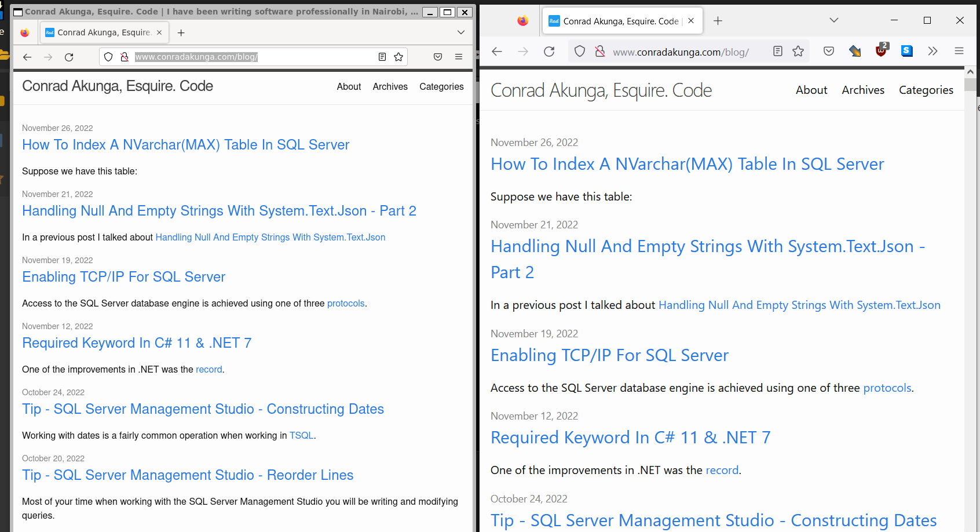This screenshot has width=980, height=532.
Task: Reload the page in the right window
Action: point(548,51)
